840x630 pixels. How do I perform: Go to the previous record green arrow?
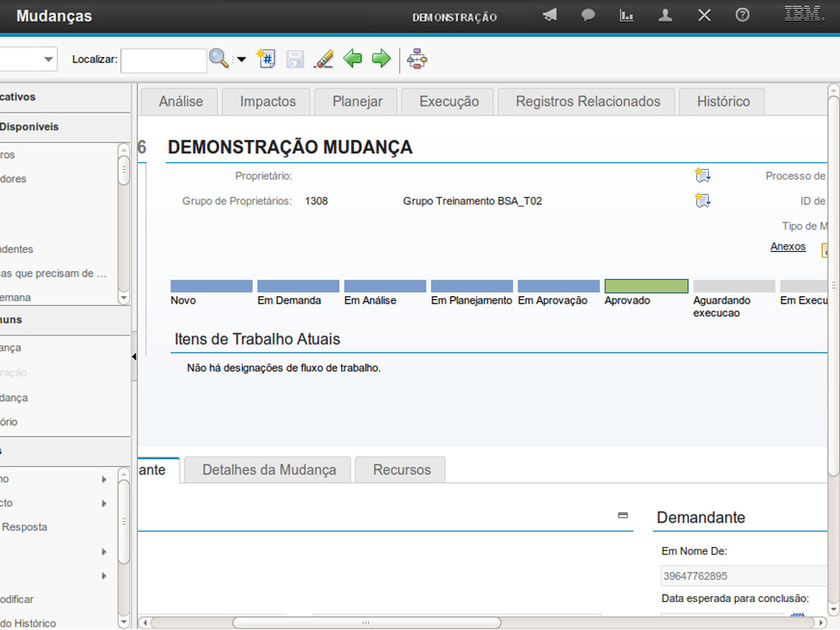point(353,59)
